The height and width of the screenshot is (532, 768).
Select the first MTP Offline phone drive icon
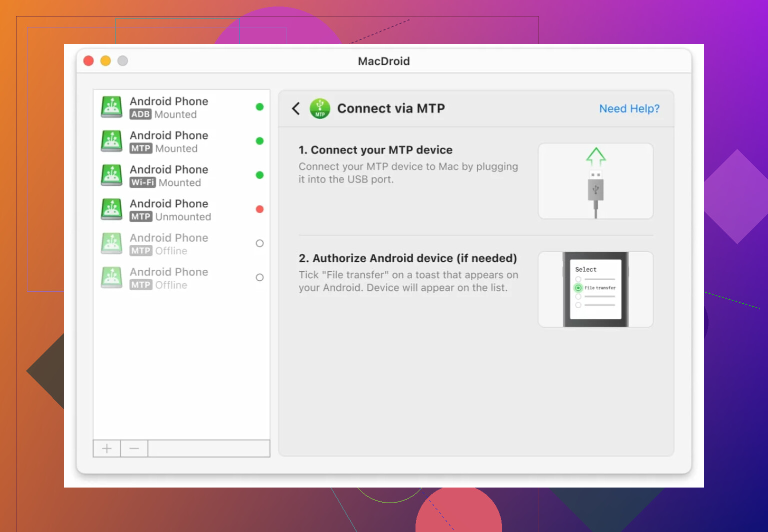tap(111, 243)
